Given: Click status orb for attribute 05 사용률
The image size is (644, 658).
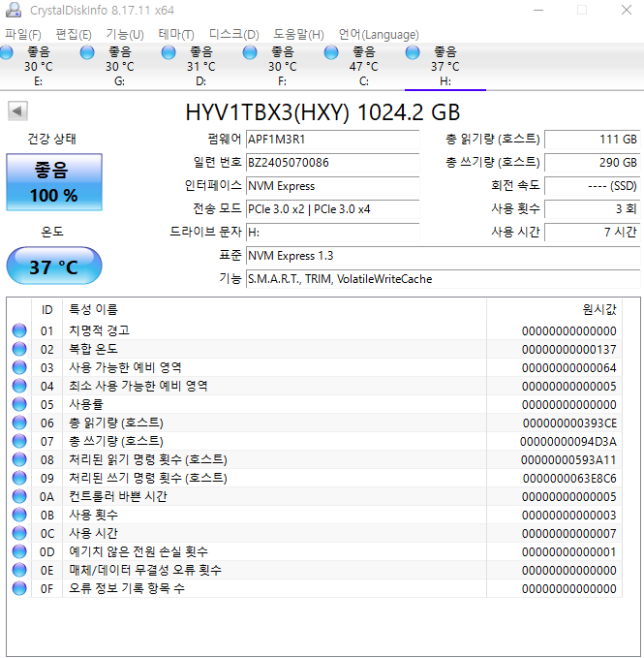Looking at the screenshot, I should point(19,404).
